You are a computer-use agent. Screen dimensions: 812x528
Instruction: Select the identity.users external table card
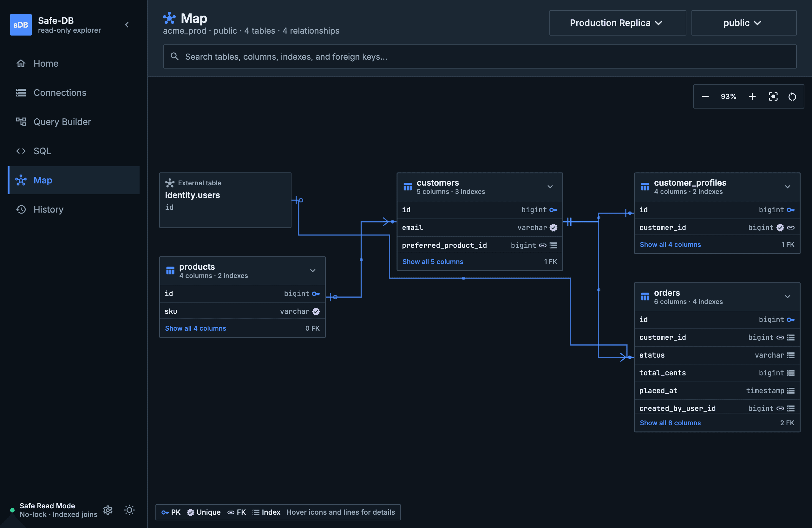point(225,200)
